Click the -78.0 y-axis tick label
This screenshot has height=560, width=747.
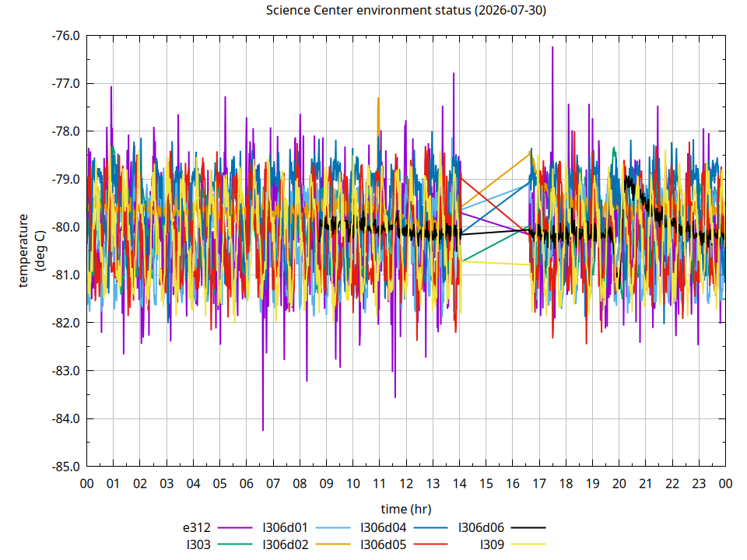[65, 131]
